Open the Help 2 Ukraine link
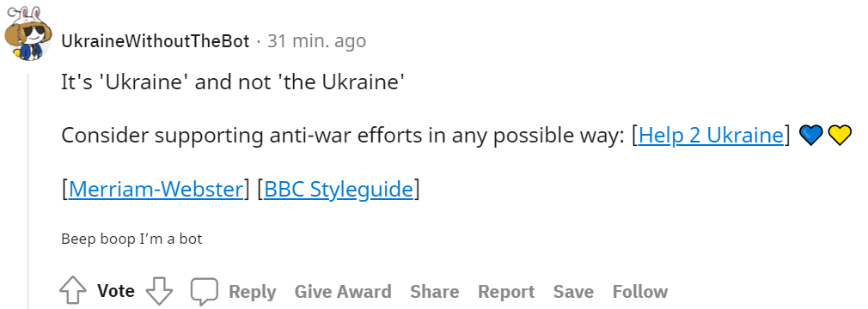 pos(711,135)
